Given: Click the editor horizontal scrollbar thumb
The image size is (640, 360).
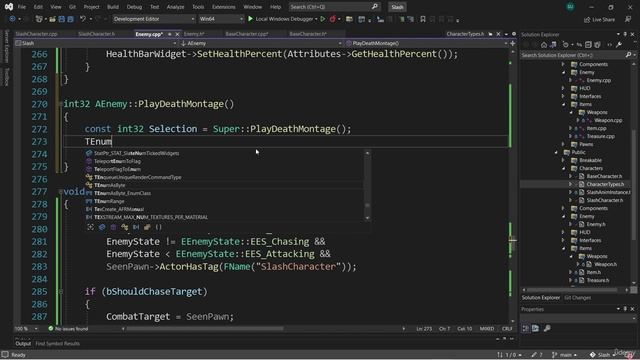Looking at the screenshot, I should coord(205,329).
